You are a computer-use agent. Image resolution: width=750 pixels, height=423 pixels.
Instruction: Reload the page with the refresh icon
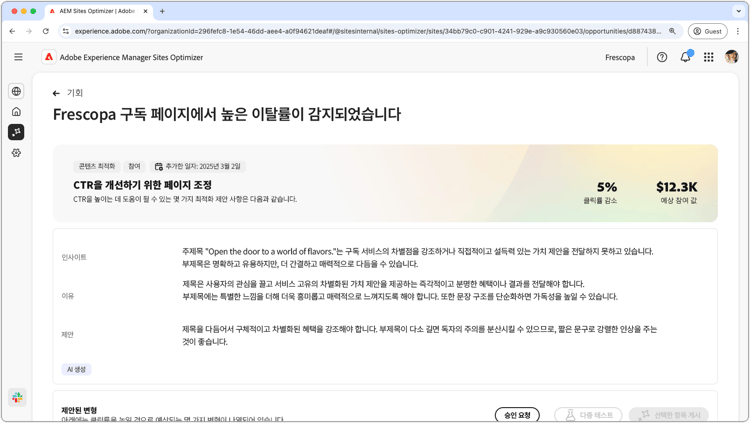[x=46, y=31]
